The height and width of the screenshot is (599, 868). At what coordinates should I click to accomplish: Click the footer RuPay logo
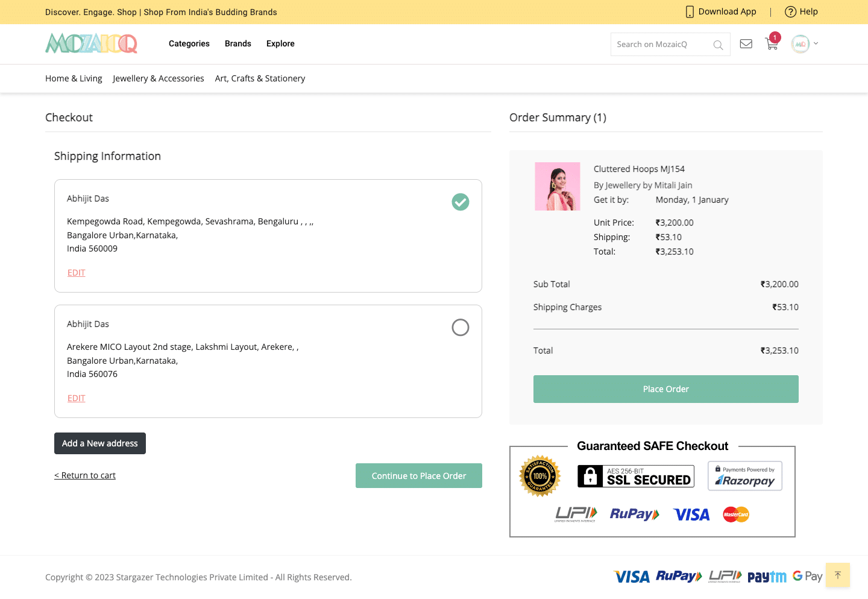(679, 577)
